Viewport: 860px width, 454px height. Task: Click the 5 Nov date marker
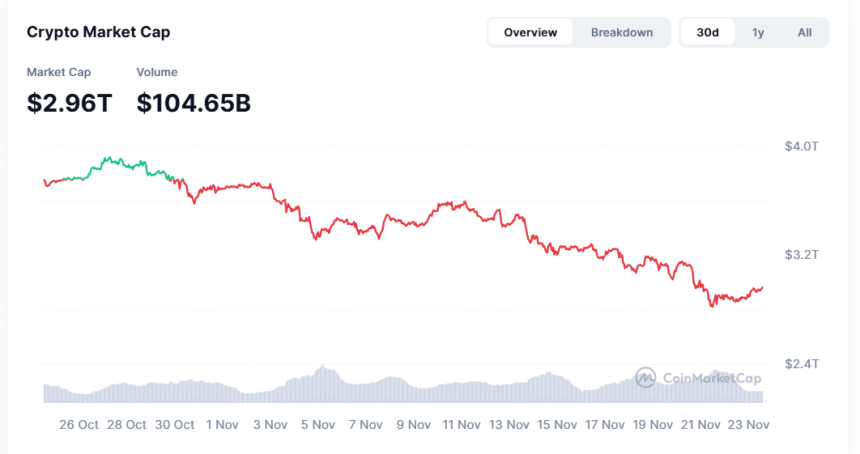316,424
